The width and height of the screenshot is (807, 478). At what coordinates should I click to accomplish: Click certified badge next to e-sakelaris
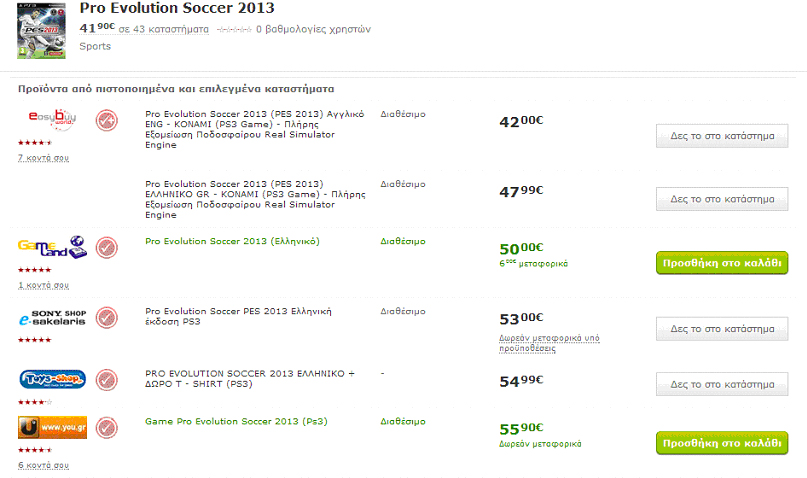click(107, 319)
